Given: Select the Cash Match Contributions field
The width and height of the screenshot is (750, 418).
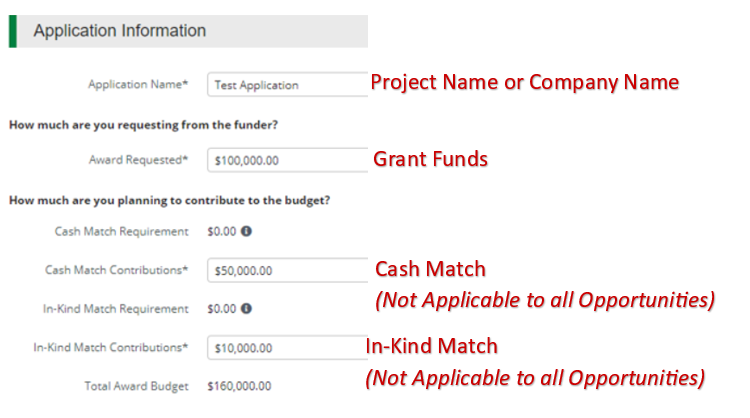Looking at the screenshot, I should click(x=287, y=270).
